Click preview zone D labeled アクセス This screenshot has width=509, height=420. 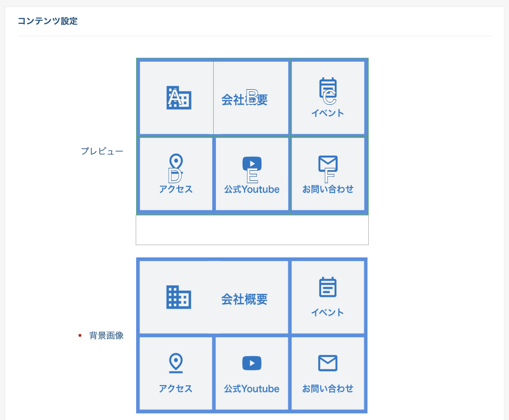[175, 175]
